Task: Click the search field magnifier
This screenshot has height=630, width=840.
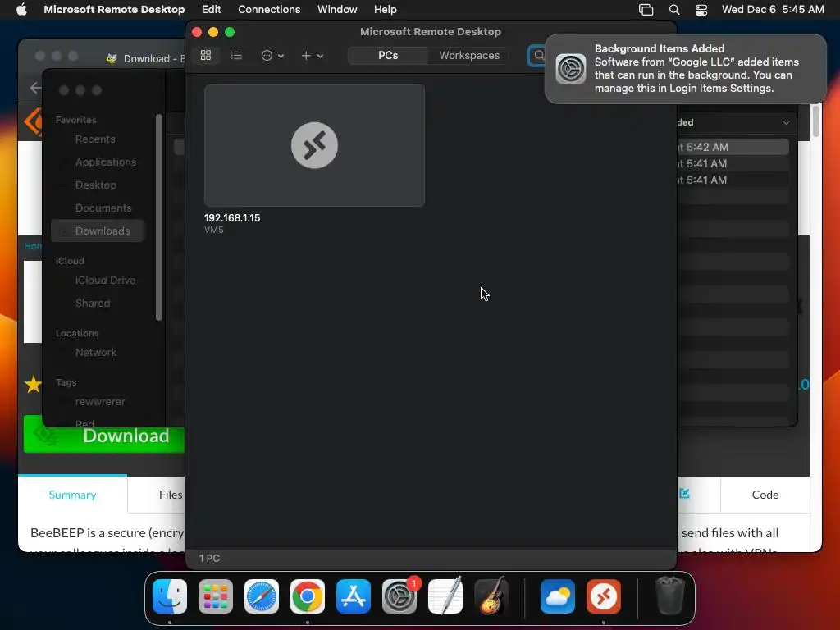Action: [539, 55]
